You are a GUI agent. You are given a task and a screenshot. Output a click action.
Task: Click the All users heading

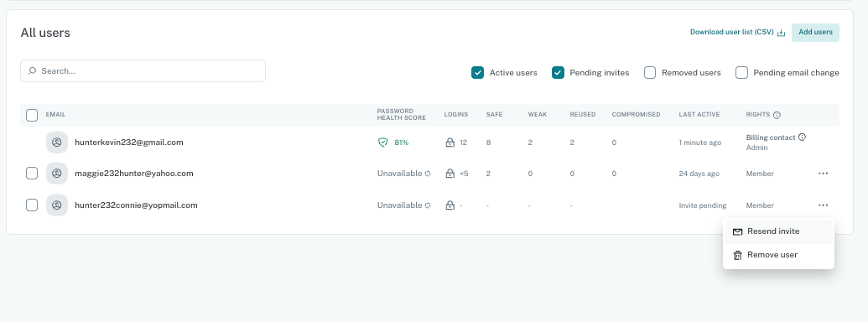tap(45, 33)
